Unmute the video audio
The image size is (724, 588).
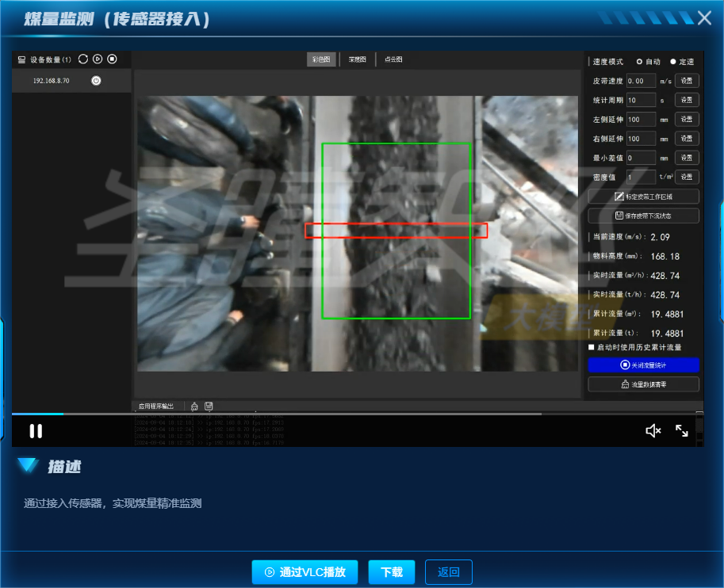pyautogui.click(x=653, y=430)
